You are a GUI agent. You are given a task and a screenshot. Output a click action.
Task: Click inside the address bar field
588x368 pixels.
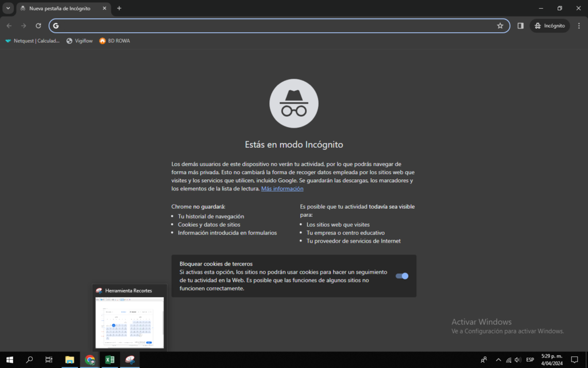(276, 26)
